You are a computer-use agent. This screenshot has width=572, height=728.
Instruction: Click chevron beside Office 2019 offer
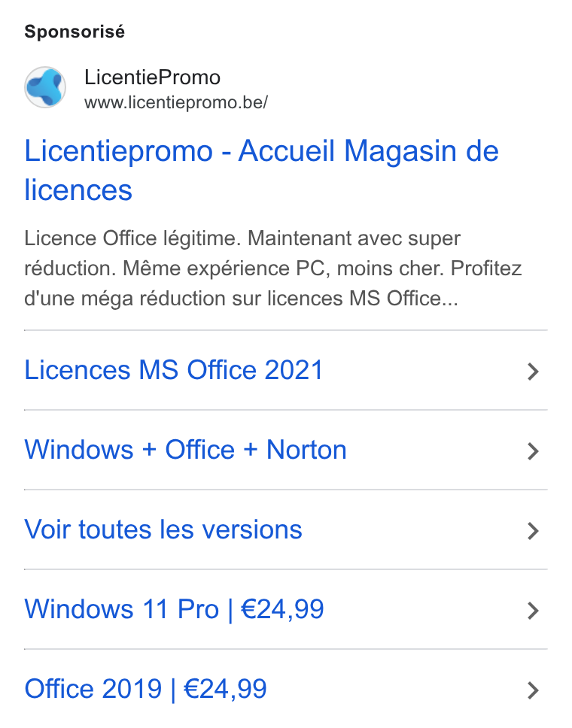point(534,690)
